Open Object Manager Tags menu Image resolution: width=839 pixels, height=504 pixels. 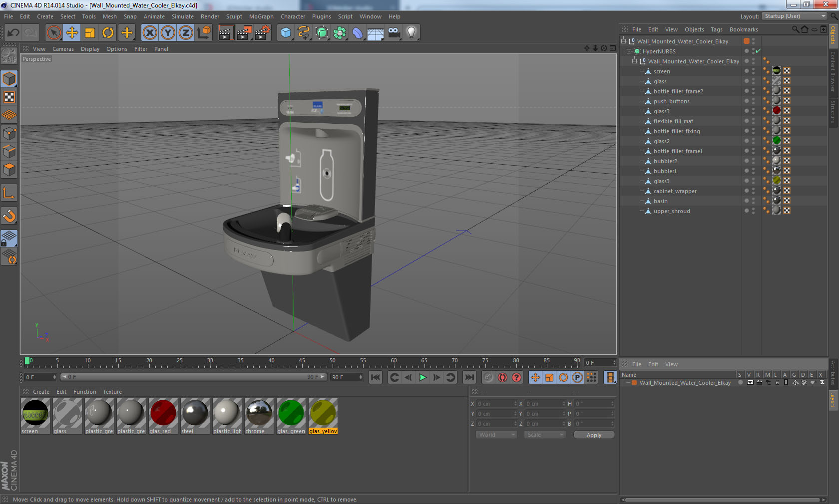click(x=717, y=29)
